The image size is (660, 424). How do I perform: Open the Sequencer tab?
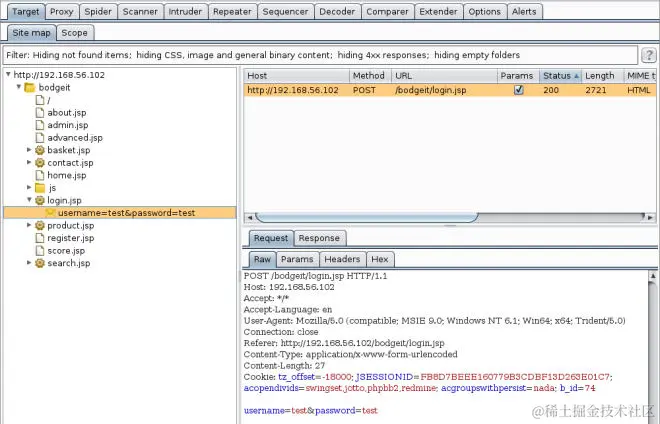coord(285,12)
